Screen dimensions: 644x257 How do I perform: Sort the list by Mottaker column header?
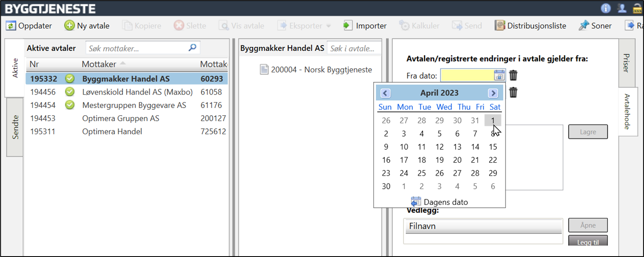tap(99, 64)
